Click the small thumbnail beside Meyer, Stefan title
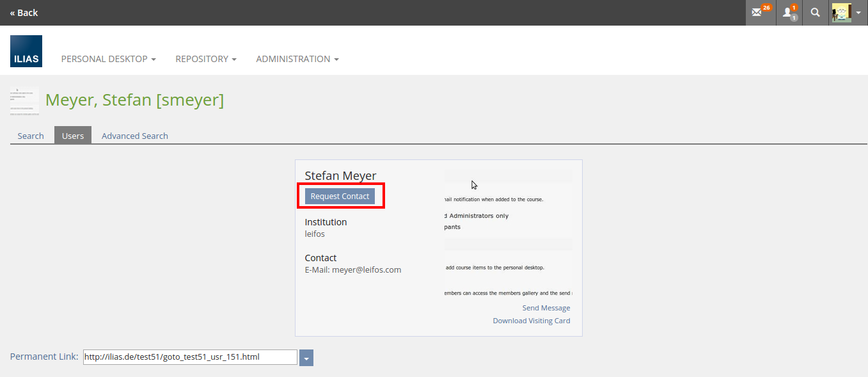The height and width of the screenshot is (377, 868). point(24,101)
